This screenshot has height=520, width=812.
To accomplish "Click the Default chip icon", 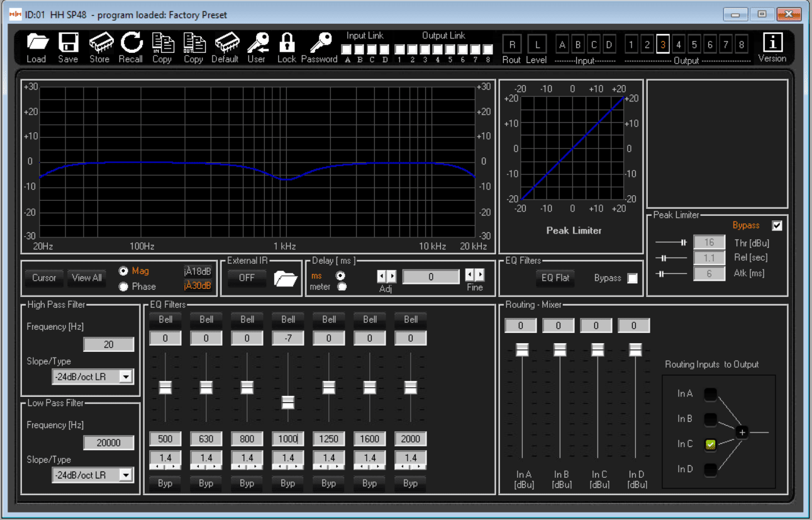I will pos(225,43).
